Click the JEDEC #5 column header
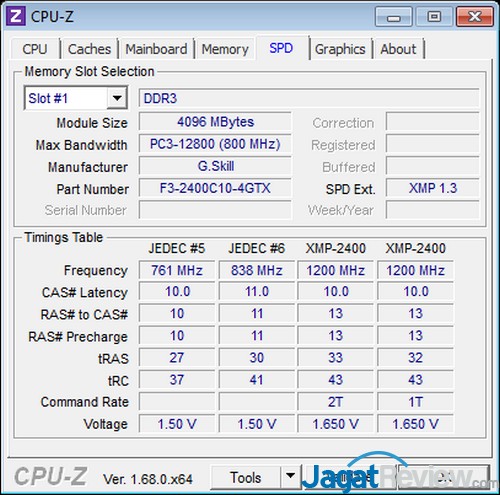 click(177, 248)
